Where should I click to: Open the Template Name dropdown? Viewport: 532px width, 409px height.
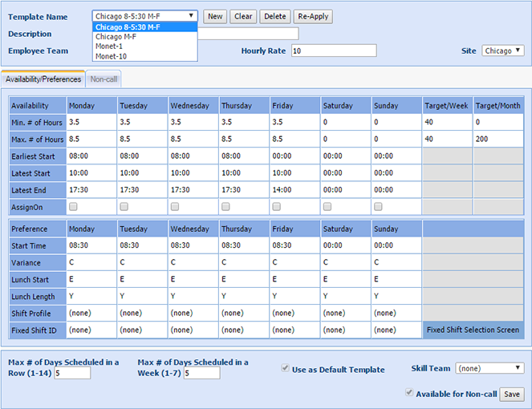[x=144, y=16]
